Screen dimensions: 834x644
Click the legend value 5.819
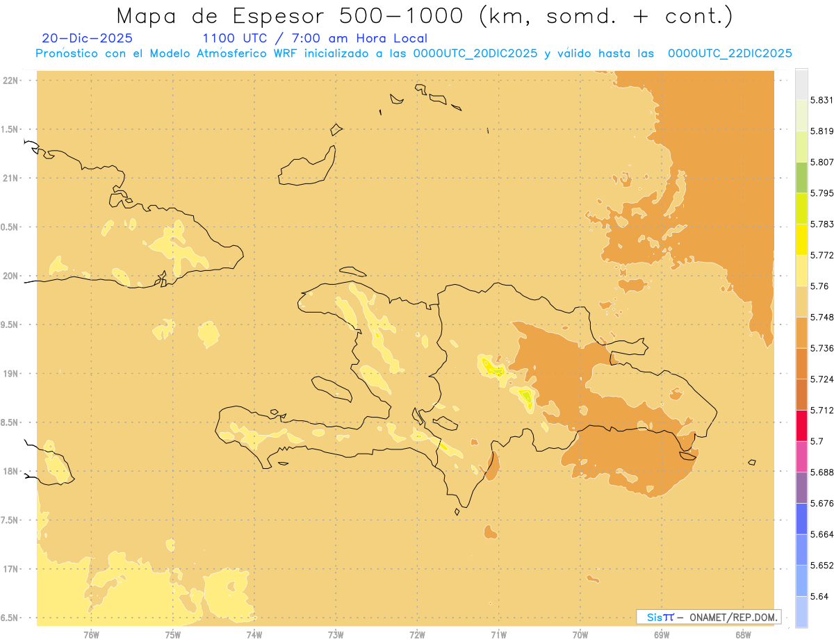tap(821, 131)
